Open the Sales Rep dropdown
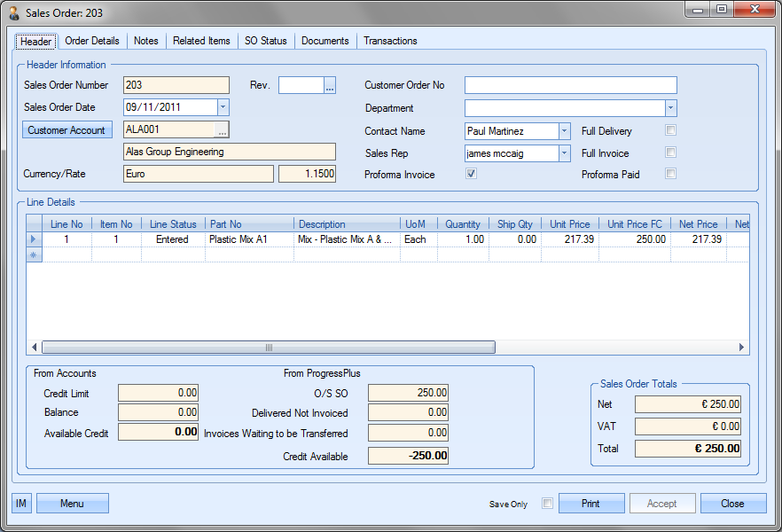782x532 pixels. pos(565,153)
